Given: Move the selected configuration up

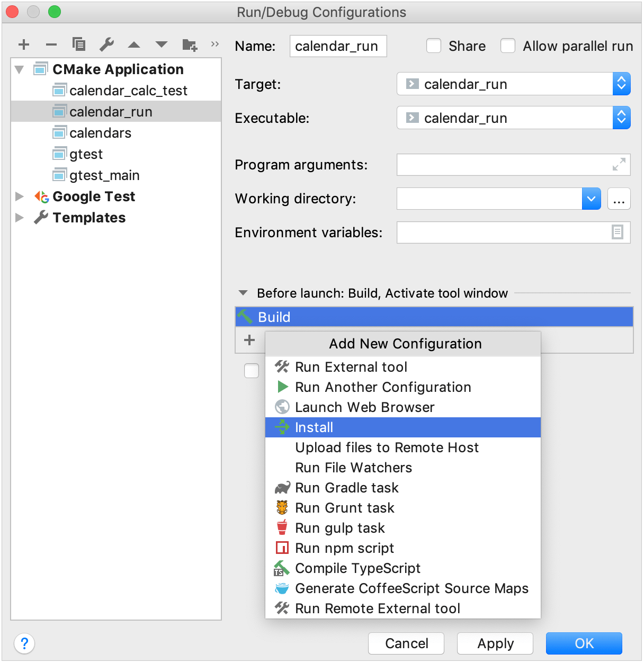Looking at the screenshot, I should [x=134, y=44].
